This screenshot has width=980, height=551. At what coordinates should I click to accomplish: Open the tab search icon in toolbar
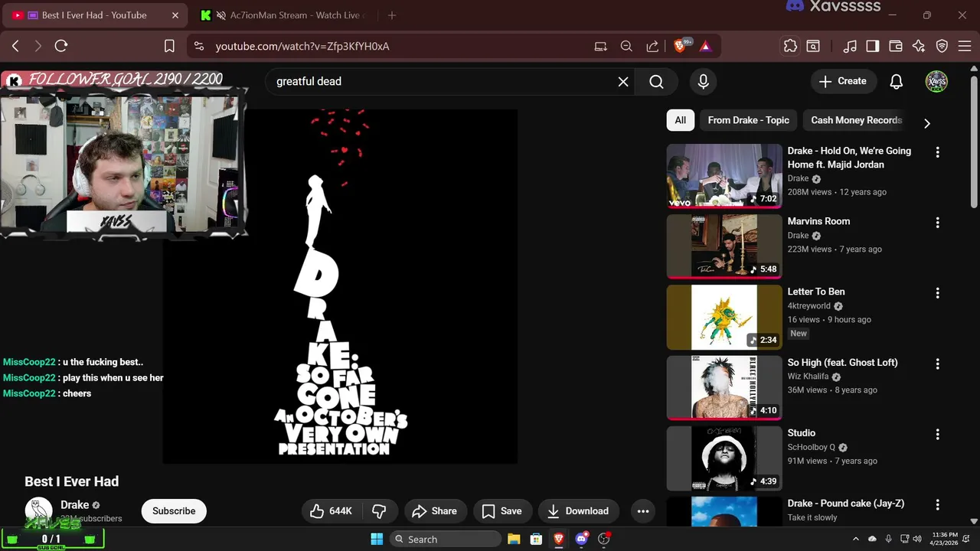coord(813,46)
